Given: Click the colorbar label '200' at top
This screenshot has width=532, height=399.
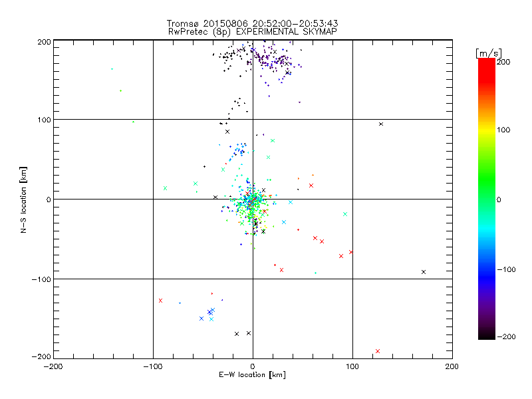Looking at the screenshot, I should 503,62.
